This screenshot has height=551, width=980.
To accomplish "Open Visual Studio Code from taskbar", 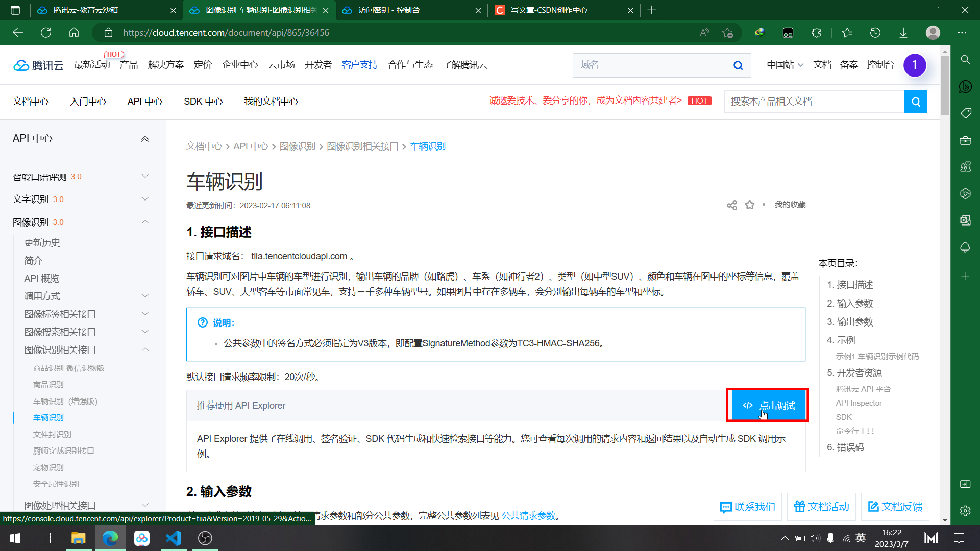I will (174, 538).
